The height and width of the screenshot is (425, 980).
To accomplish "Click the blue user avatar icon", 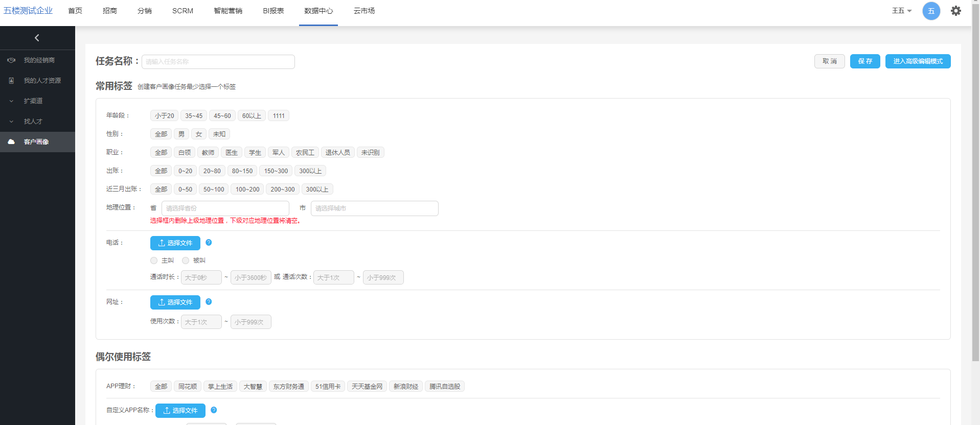I will [x=931, y=11].
